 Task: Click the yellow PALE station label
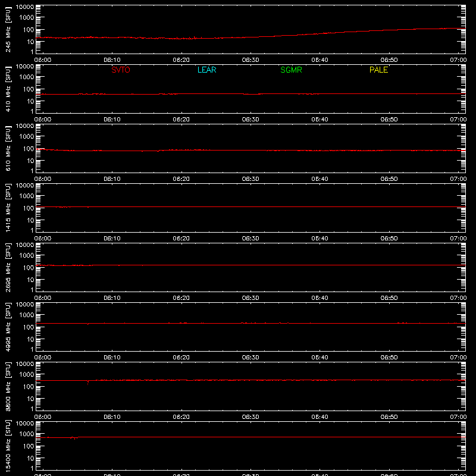pos(378,70)
